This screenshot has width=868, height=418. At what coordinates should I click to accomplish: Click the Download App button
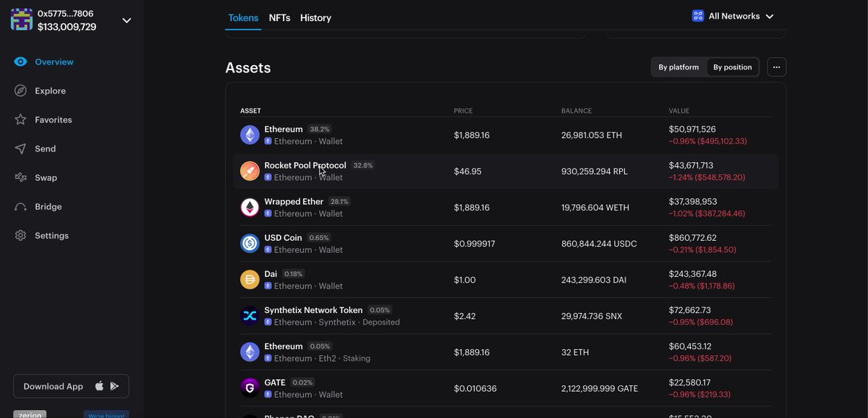click(x=71, y=386)
